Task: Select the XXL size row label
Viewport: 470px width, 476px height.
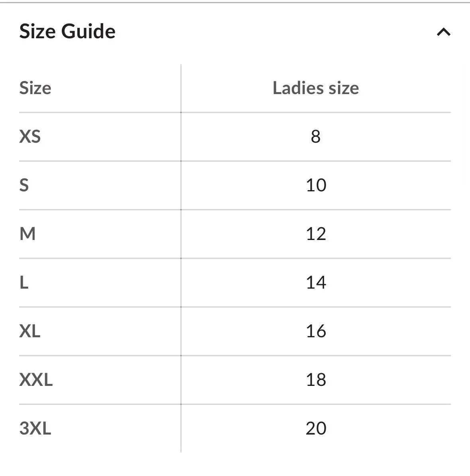Action: coord(36,380)
